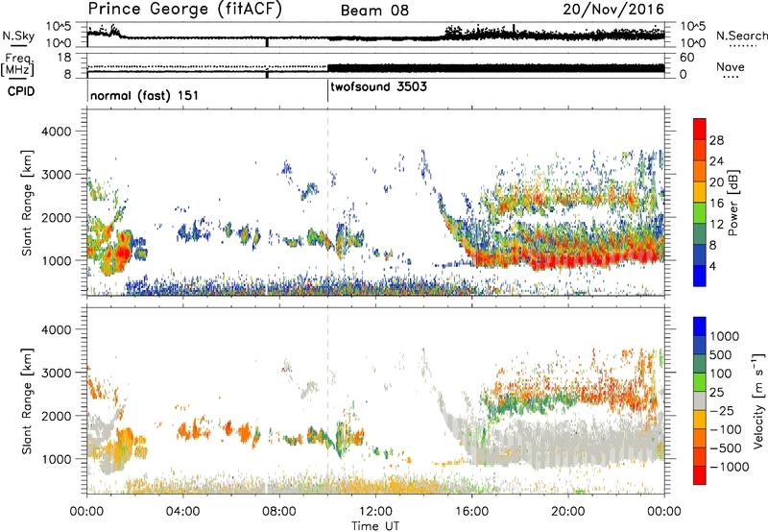Click the dotted line sample under N.Search
Screen dimensions: 768x532
742,45
